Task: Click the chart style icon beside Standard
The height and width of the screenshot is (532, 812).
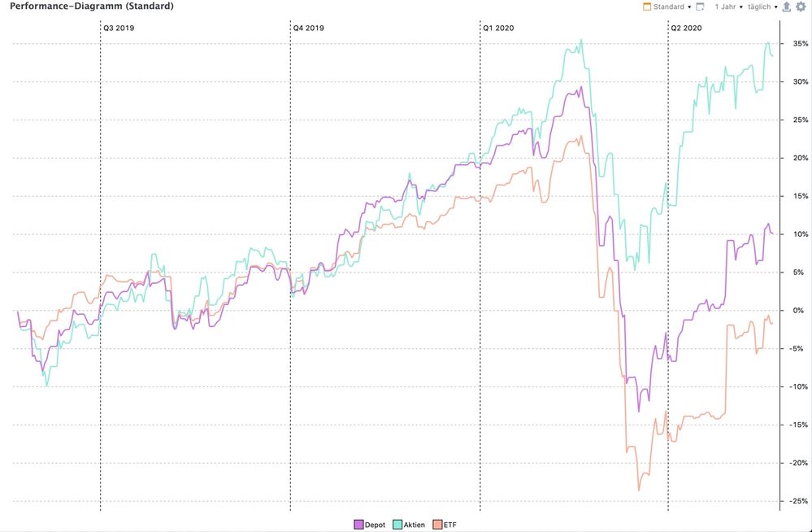Action: click(649, 7)
